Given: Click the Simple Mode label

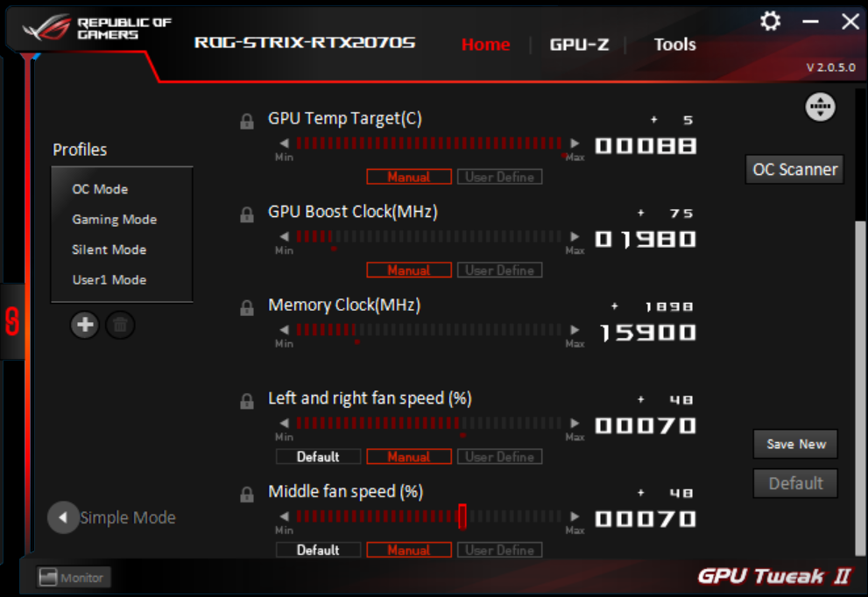Looking at the screenshot, I should 128,517.
